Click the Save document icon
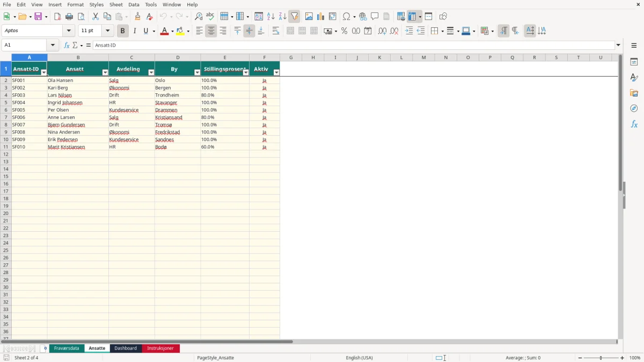644x362 pixels. pyautogui.click(x=38, y=17)
